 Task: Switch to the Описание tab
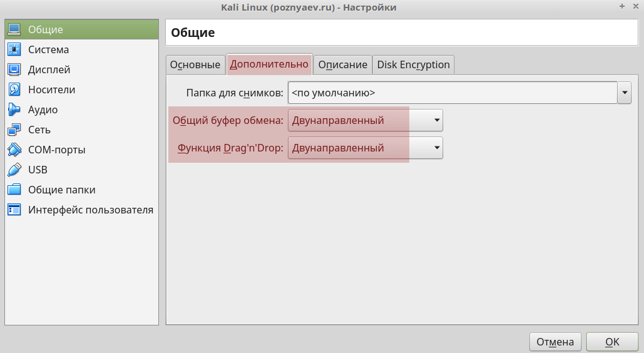coord(342,64)
